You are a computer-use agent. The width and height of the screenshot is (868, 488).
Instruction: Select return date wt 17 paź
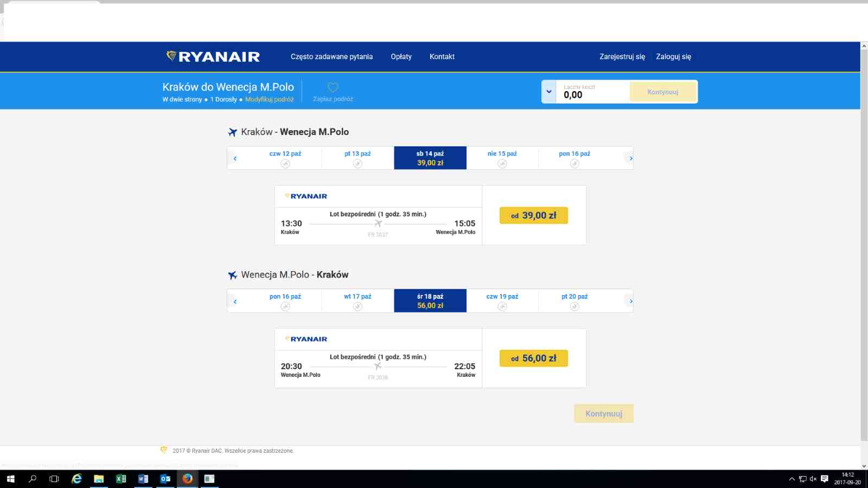[358, 301]
